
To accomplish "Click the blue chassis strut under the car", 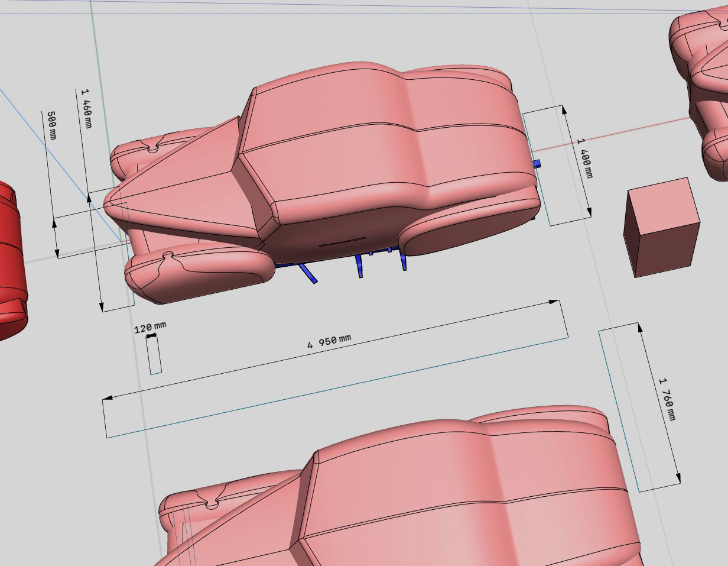I will pyautogui.click(x=307, y=273).
